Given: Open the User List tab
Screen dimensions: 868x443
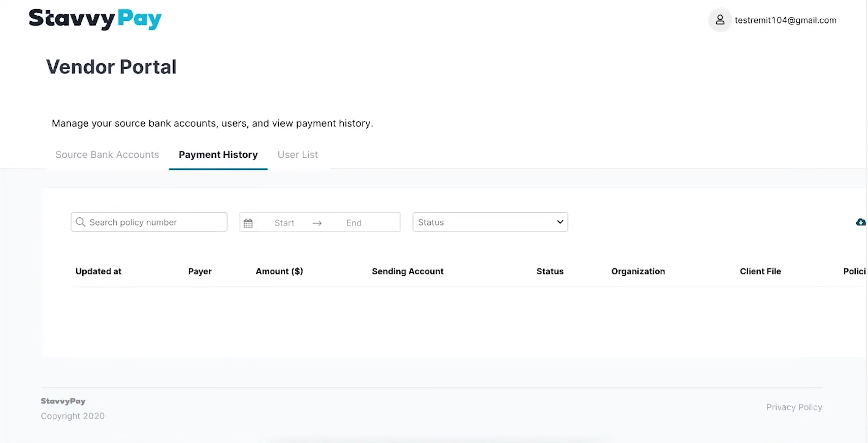Looking at the screenshot, I should click(298, 155).
